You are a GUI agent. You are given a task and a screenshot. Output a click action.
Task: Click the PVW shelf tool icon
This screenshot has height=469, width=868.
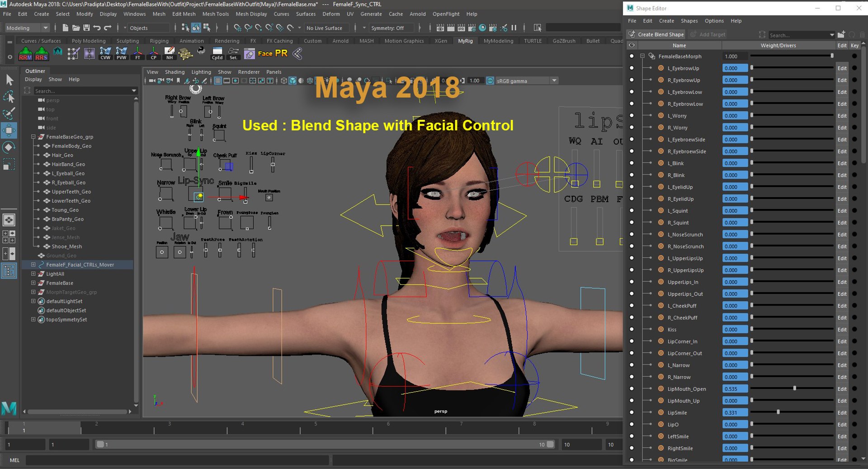122,54
